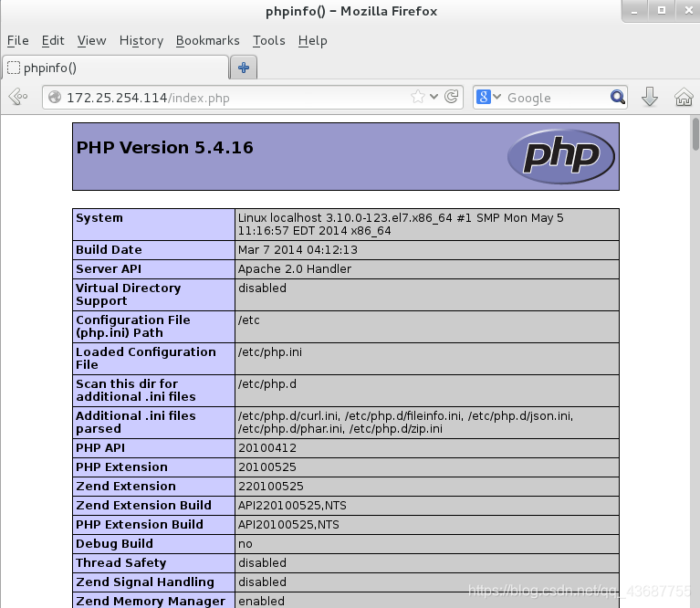This screenshot has height=608, width=700.
Task: Click the Configuration File (php.ini) Path label
Action: [133, 326]
